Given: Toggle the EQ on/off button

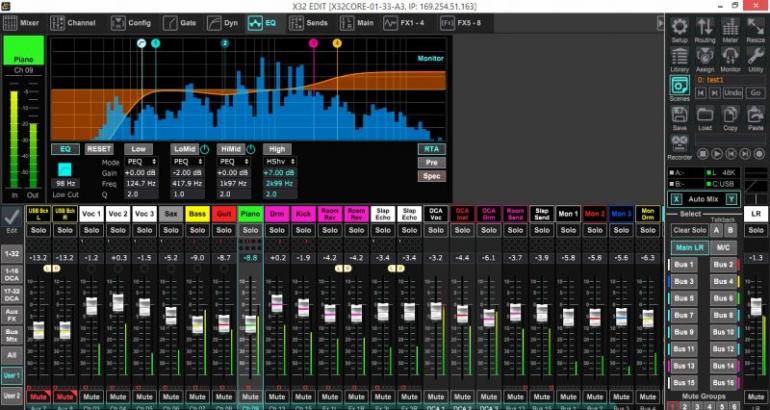Looking at the screenshot, I should [65, 149].
